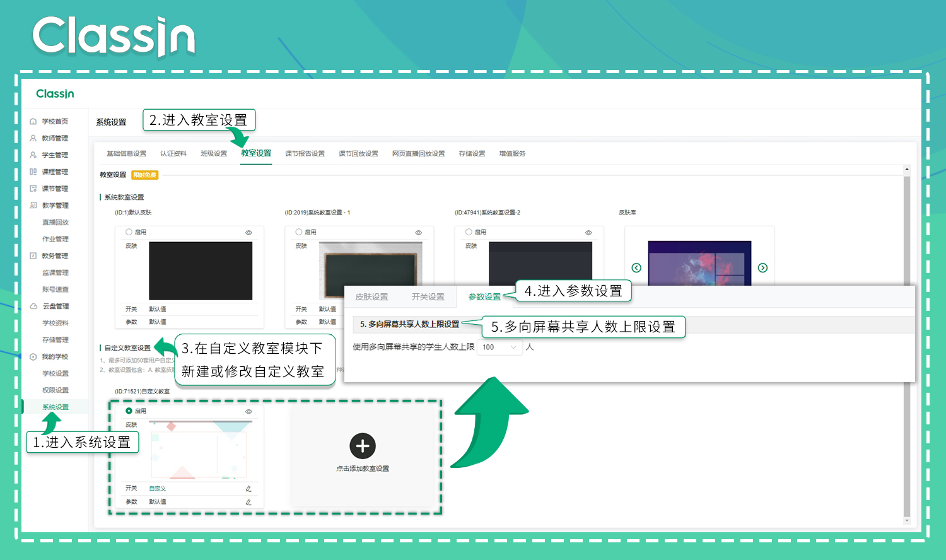Expand the 云盘管理 sidebar group
Image resolution: width=946 pixels, height=560 pixels.
(x=55, y=306)
